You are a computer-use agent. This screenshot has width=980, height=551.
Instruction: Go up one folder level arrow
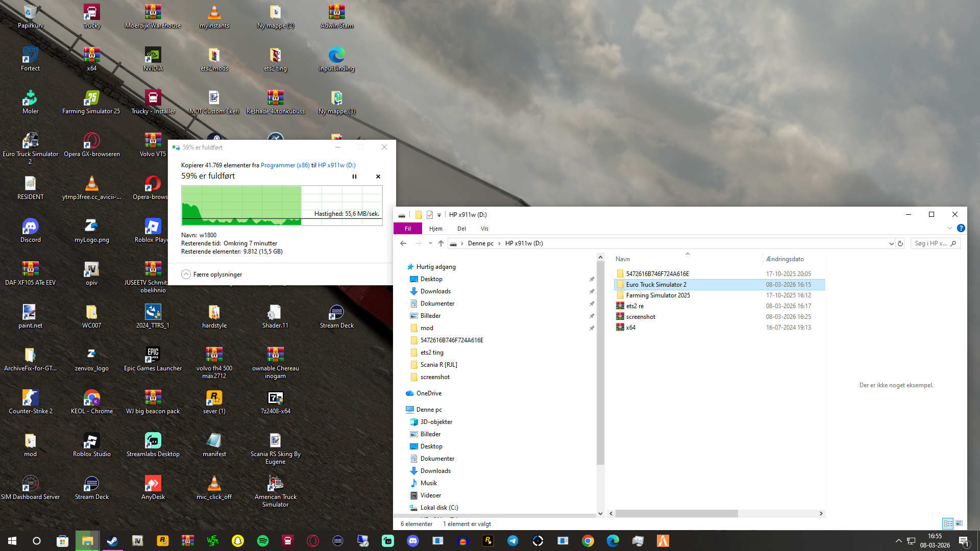(441, 243)
